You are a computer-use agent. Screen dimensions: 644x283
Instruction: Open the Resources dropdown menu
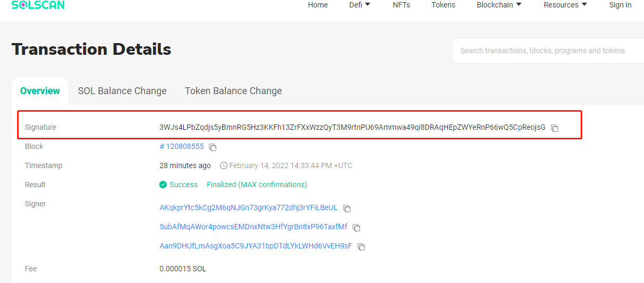[565, 5]
